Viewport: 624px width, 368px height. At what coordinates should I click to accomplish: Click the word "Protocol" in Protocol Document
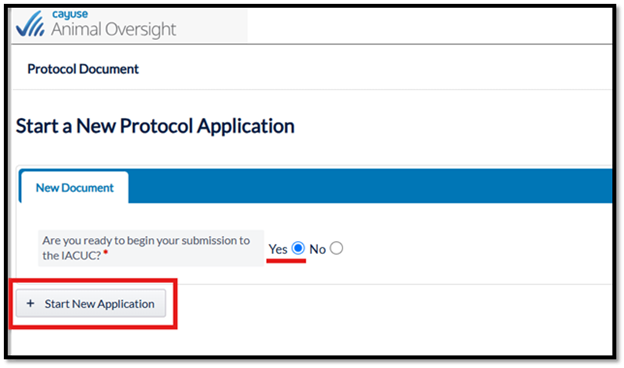coord(52,69)
